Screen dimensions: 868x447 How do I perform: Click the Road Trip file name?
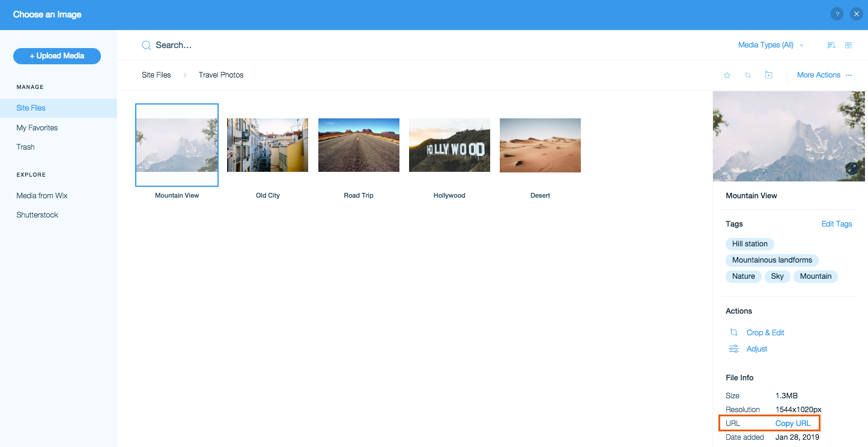[x=359, y=195]
